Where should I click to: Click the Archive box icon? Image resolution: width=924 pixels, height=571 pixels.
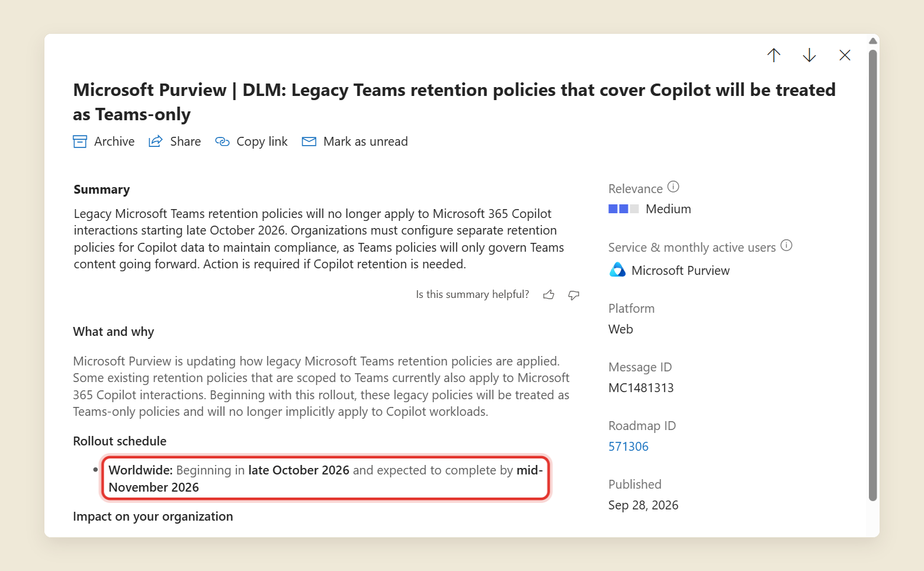(x=80, y=142)
